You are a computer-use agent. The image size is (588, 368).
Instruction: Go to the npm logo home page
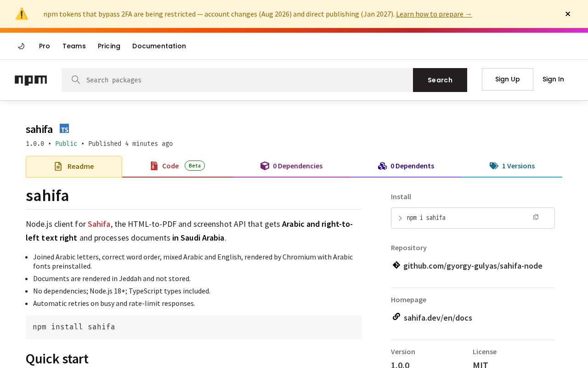31,80
